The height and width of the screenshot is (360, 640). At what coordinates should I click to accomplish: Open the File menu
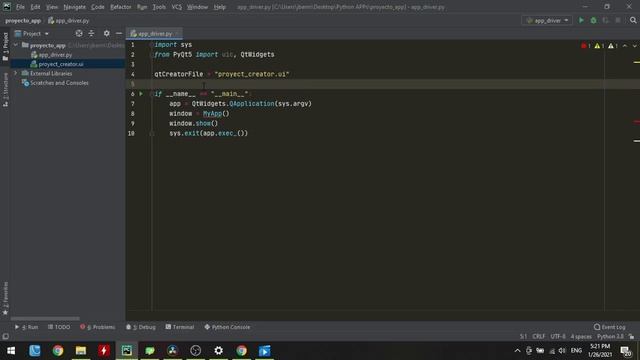20,7
